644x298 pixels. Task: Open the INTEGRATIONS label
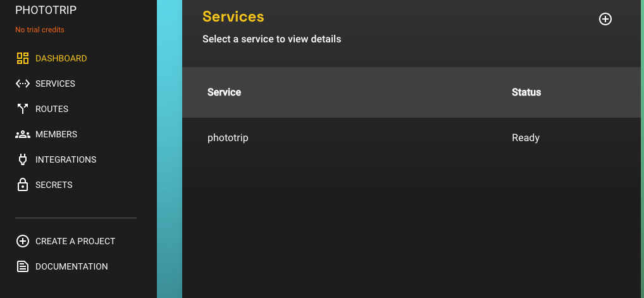(x=66, y=159)
